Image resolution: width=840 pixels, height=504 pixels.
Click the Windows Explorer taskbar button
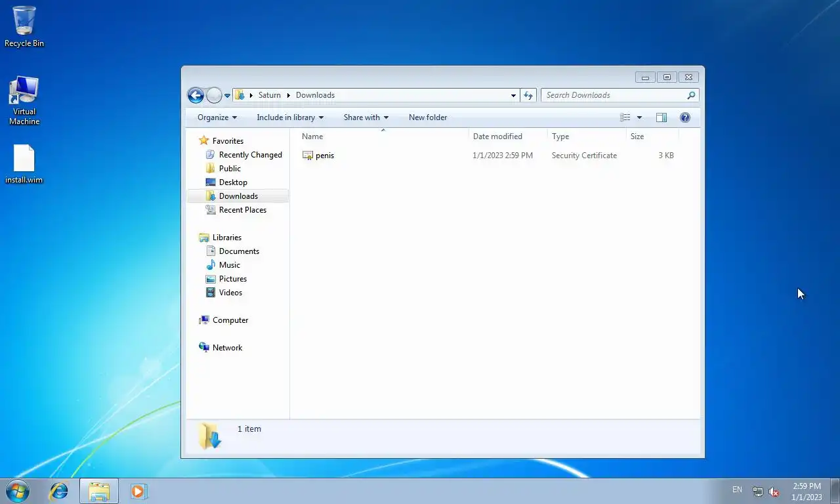coord(99,491)
